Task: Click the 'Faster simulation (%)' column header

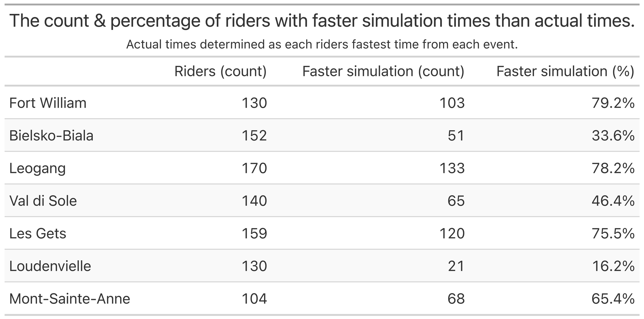Action: click(565, 71)
